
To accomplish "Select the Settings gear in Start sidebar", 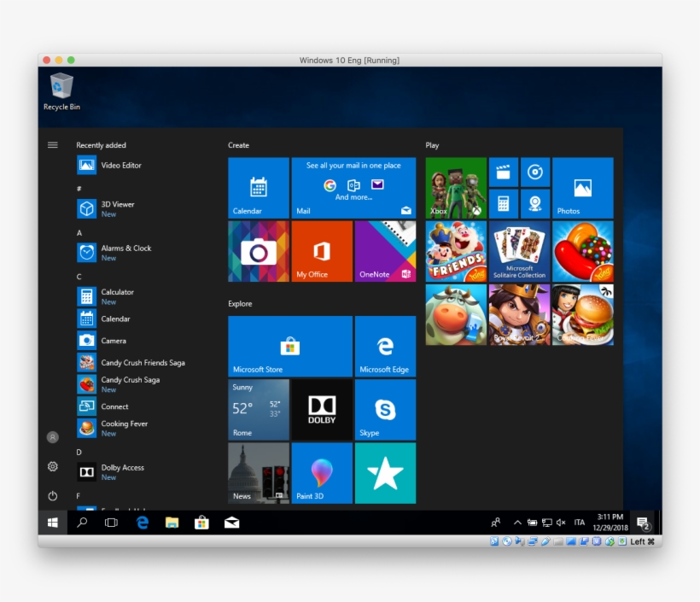I will coord(53,466).
